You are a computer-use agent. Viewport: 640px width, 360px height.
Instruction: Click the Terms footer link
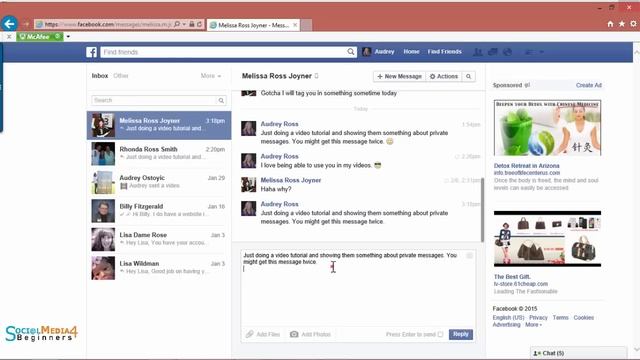click(560, 318)
